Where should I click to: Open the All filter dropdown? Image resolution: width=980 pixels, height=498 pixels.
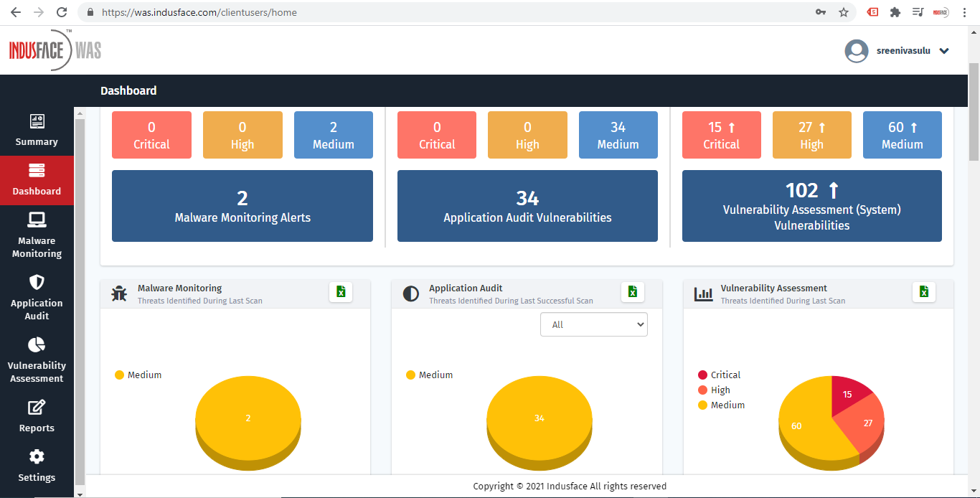593,324
